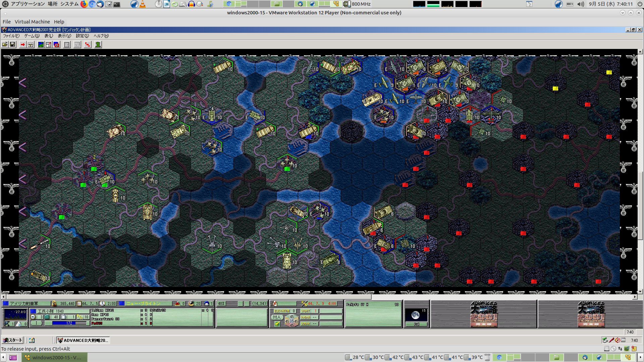Launch the screenshot camera tool from the panel
The image size is (644, 362).
[109, 4]
